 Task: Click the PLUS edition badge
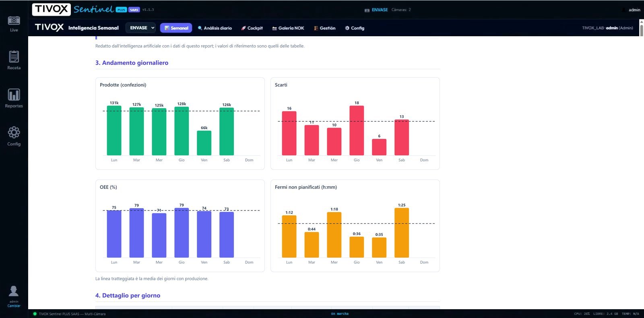(121, 10)
